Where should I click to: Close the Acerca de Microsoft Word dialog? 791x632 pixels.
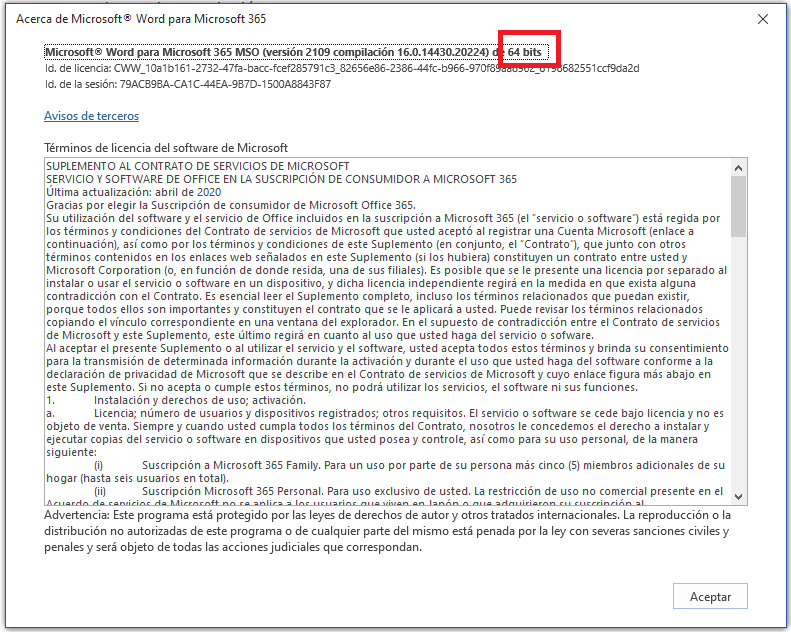pos(763,19)
